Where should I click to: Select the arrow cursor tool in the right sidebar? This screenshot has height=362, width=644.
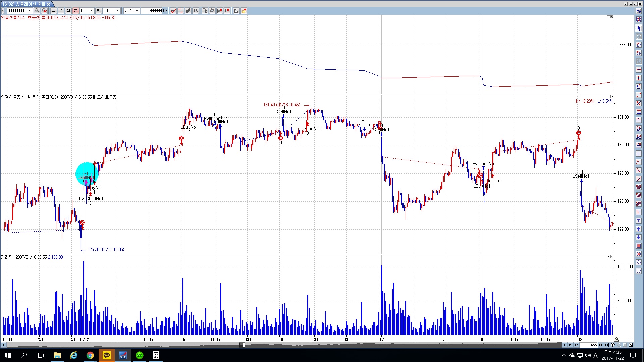[x=639, y=28]
